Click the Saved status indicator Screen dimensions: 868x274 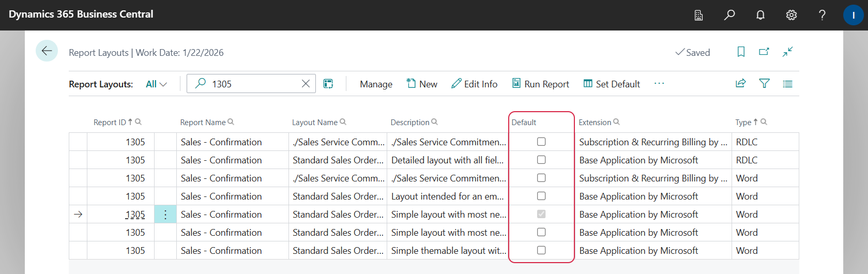click(x=693, y=52)
